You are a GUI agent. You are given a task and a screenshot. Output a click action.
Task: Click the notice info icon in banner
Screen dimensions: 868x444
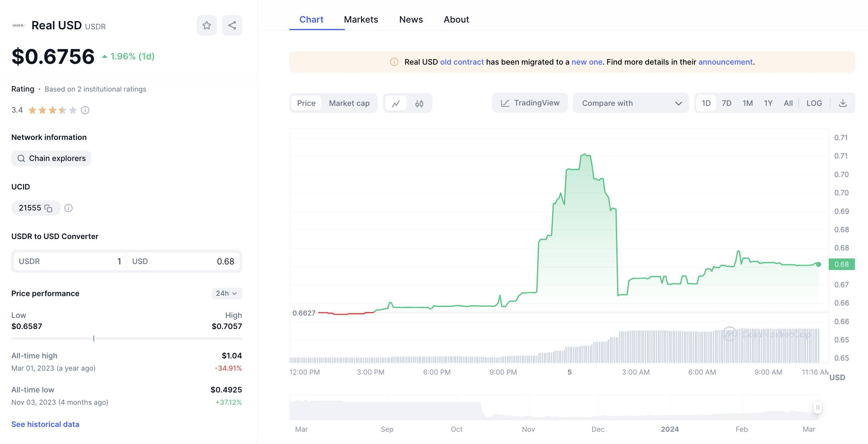tap(394, 62)
